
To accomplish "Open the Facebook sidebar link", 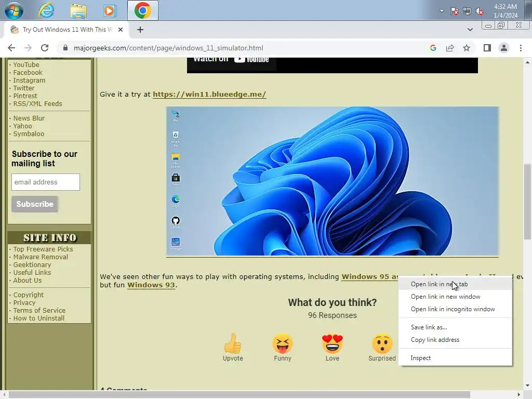I will coord(28,72).
